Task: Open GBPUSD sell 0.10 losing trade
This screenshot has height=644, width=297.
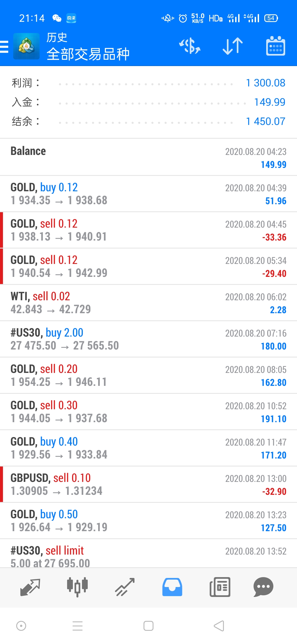Action: [x=148, y=484]
